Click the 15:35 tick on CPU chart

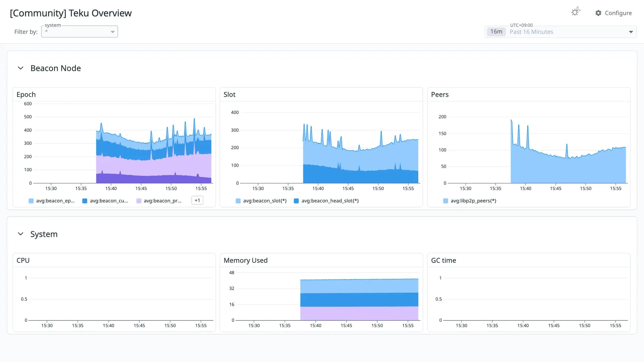coord(78,325)
